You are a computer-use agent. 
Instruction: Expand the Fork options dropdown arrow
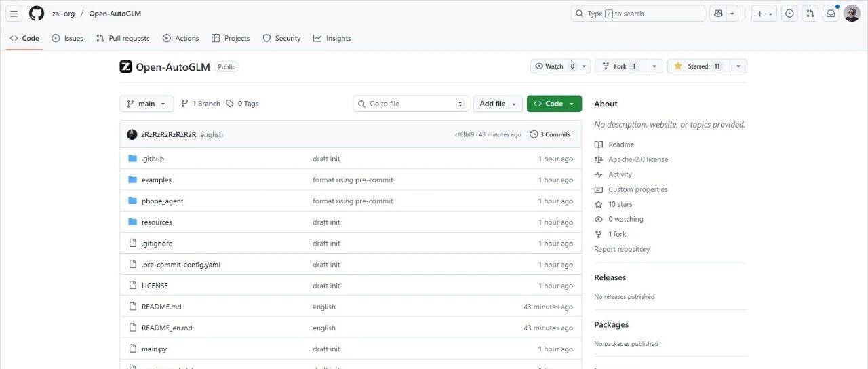[x=654, y=66]
